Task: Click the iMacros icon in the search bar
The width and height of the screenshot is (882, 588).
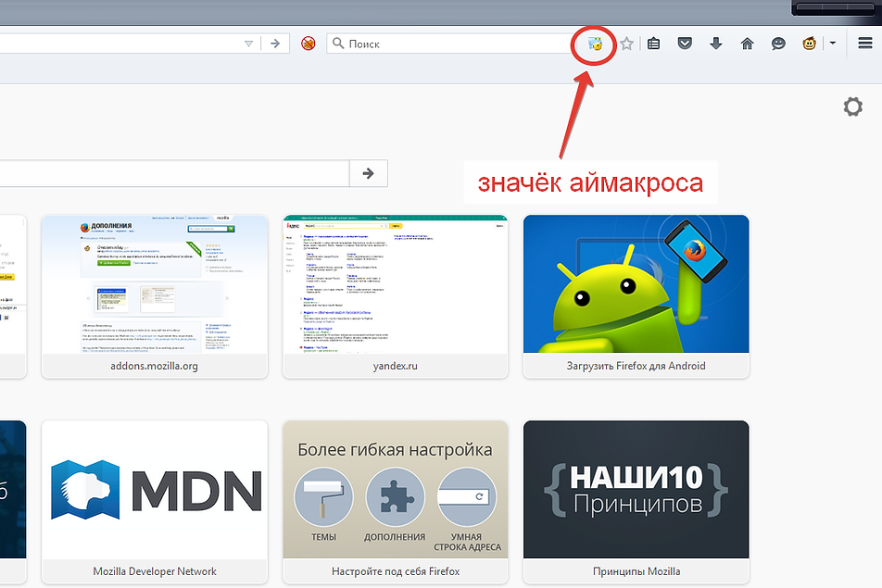Action: 595,44
